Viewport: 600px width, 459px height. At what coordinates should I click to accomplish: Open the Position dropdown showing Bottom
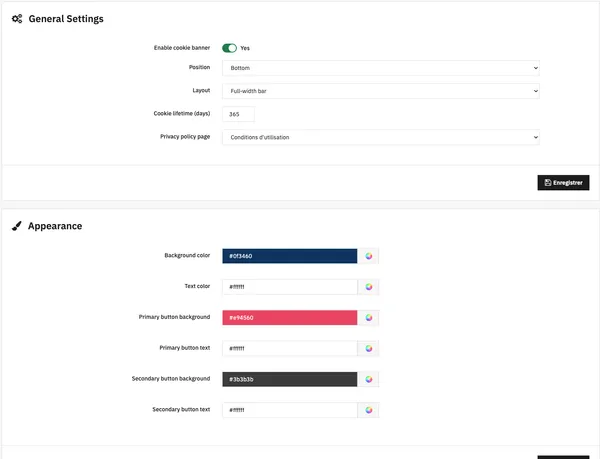[381, 68]
